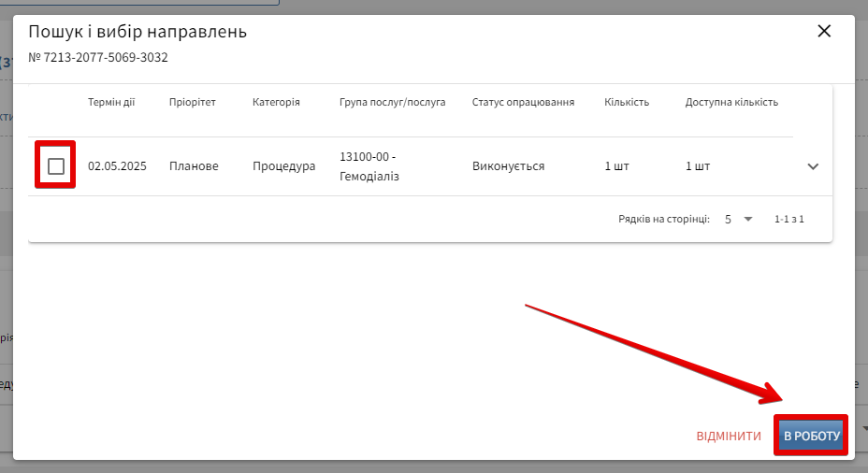Click the Термін дії column header
This screenshot has width=868, height=473.
(x=111, y=102)
